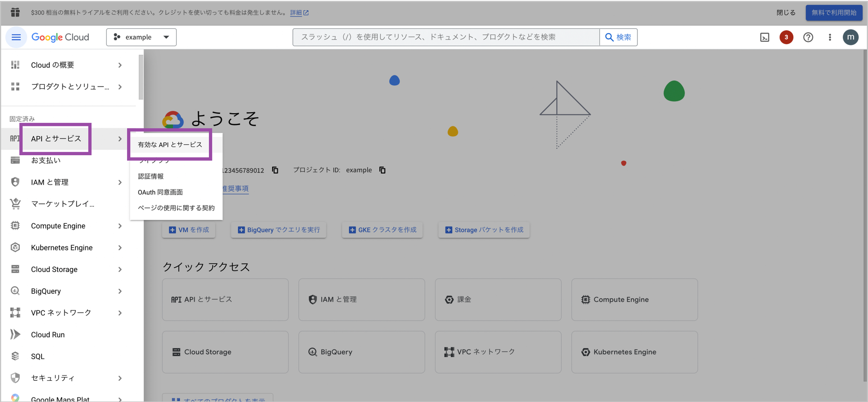Screen dimensions: 868x402
Task: Click the Kubernetes Engine icon in sidebar
Action: (15, 247)
